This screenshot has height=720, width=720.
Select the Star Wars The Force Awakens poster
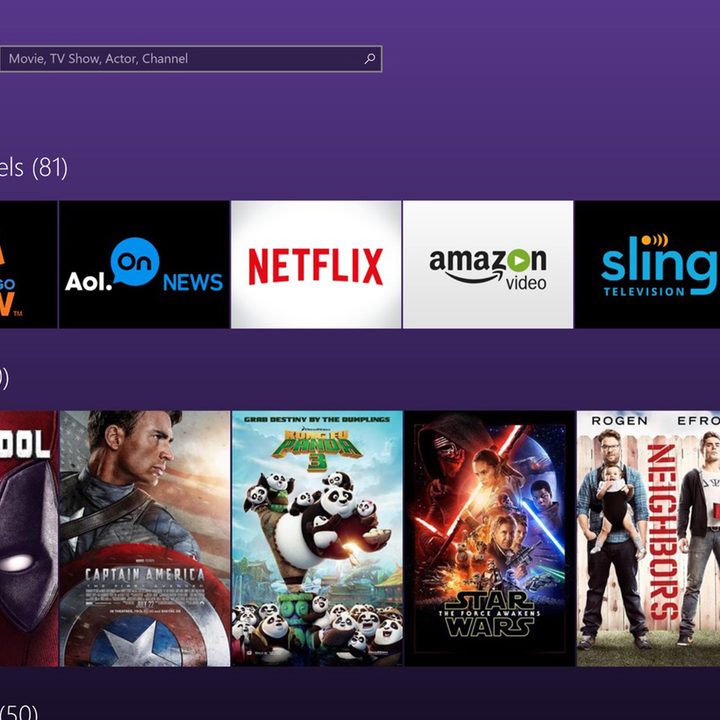pyautogui.click(x=489, y=538)
